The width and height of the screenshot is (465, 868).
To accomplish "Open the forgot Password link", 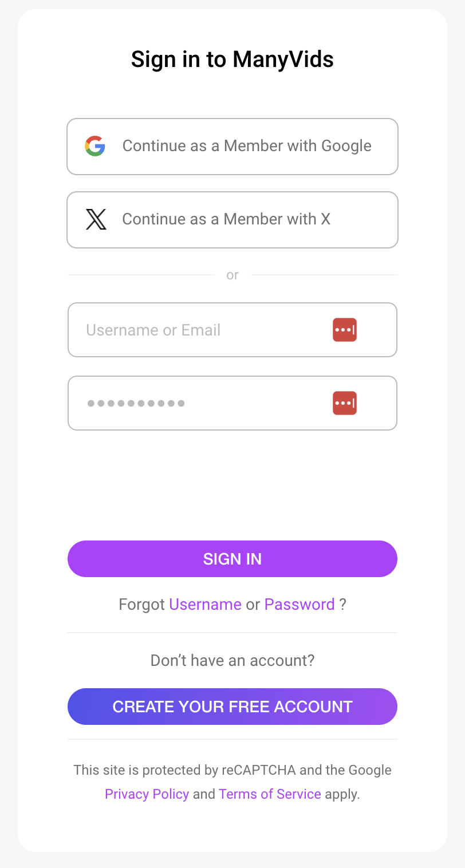I will pos(300,605).
